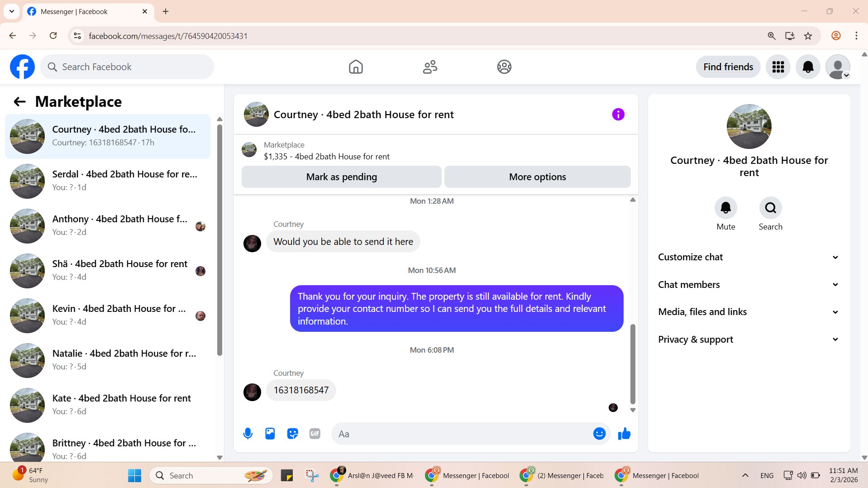Open the Snipping Tool in taskbar

pos(312,476)
